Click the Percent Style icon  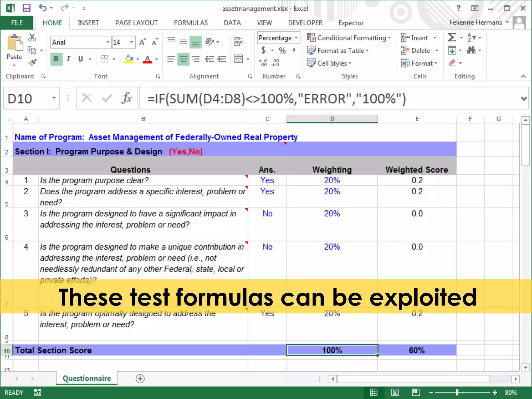[x=282, y=50]
